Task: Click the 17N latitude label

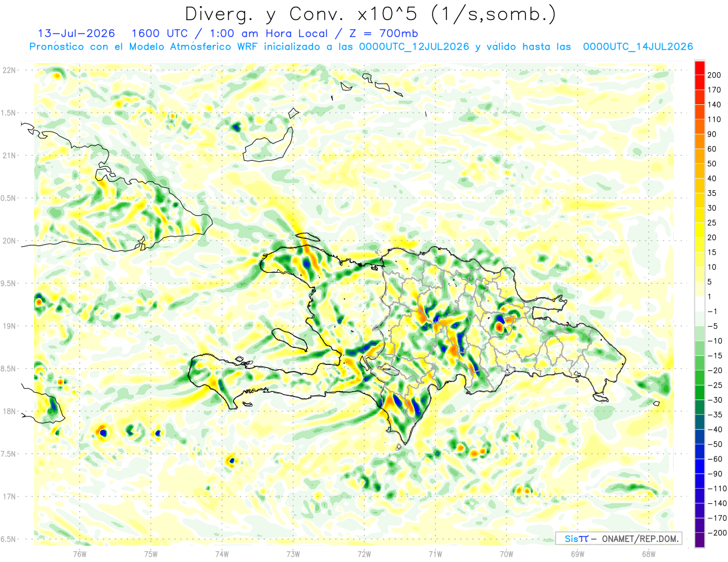Action: coord(10,497)
